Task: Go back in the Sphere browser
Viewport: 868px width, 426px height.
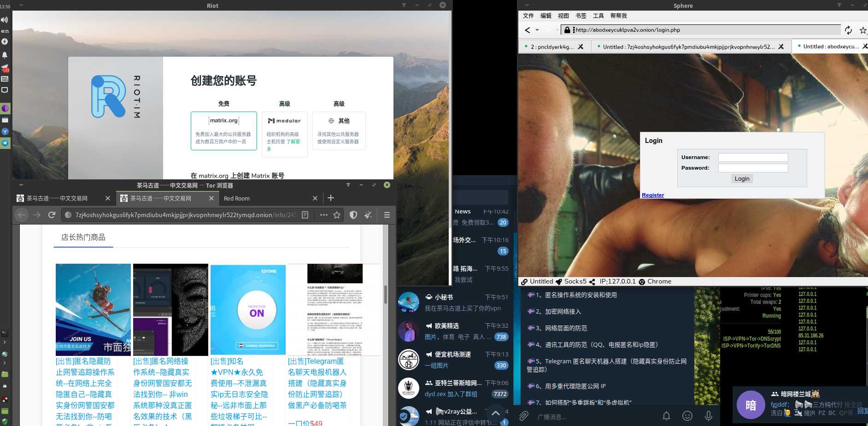Action: pyautogui.click(x=528, y=30)
